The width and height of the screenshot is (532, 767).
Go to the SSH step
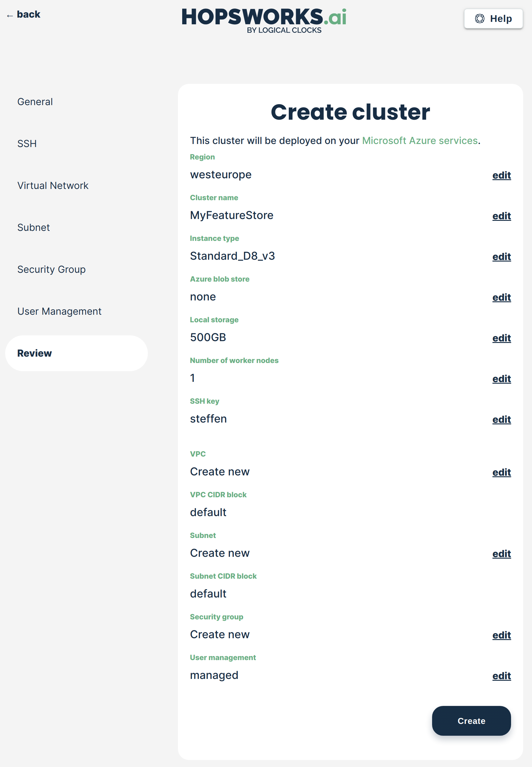click(27, 144)
